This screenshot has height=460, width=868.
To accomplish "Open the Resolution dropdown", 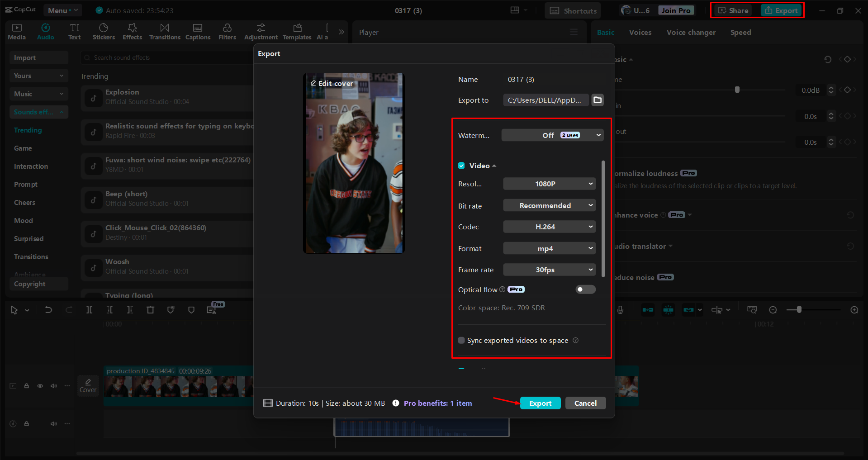I will tap(549, 184).
